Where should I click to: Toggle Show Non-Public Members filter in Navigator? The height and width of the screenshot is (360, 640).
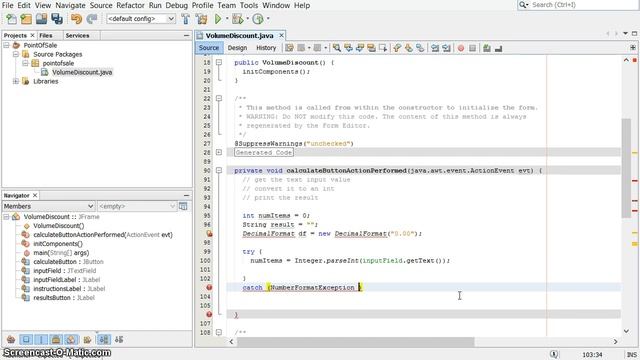(56, 340)
